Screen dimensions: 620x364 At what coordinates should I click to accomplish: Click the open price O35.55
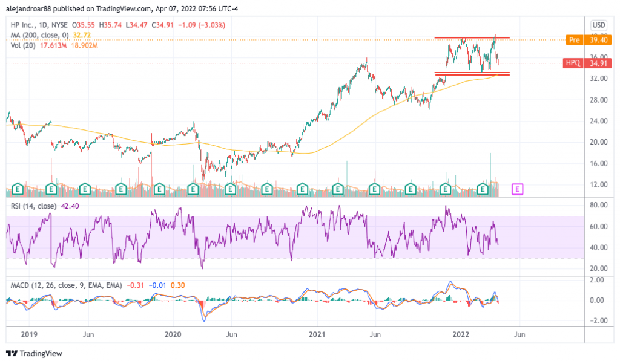84,25
